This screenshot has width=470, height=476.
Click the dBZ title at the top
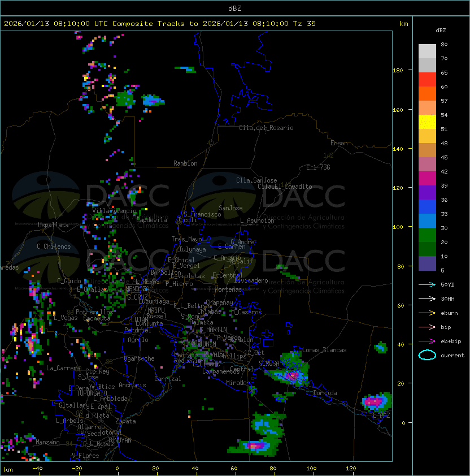click(235, 8)
